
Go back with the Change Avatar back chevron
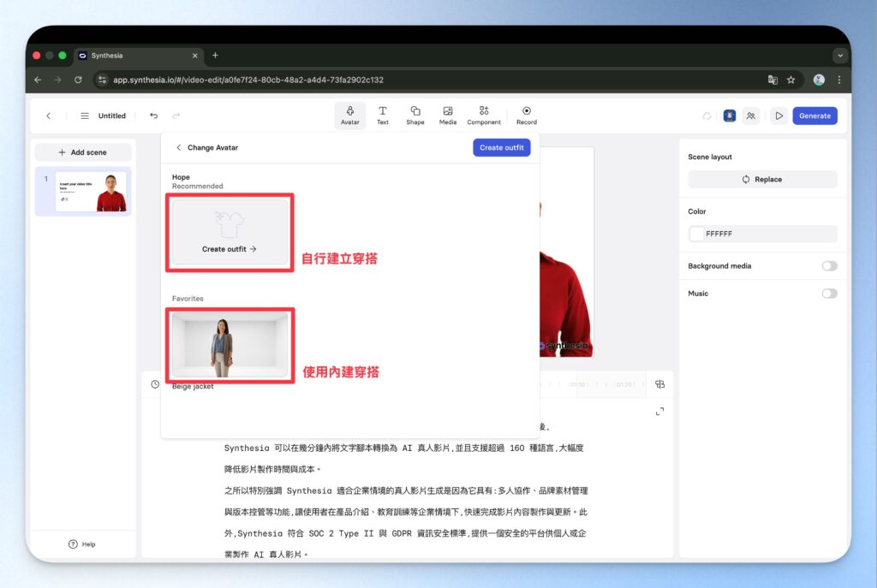point(179,147)
